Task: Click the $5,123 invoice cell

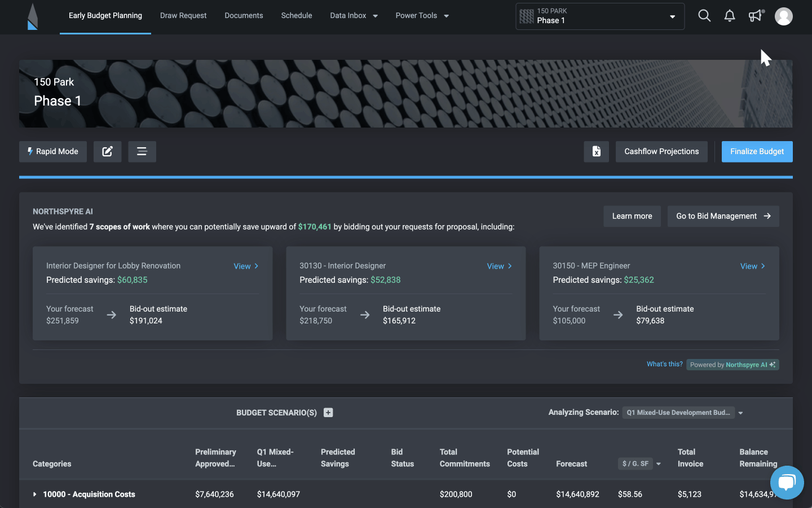Action: coord(690,494)
